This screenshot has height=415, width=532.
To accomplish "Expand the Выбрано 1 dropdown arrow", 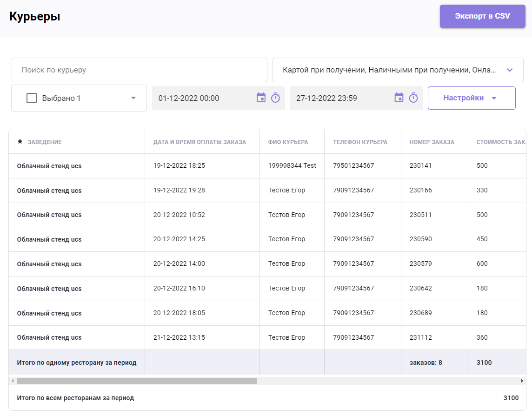I will [133, 98].
